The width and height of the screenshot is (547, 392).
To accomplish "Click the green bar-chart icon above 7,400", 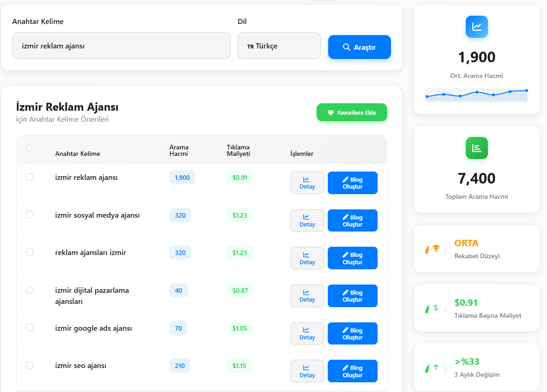I will (476, 148).
